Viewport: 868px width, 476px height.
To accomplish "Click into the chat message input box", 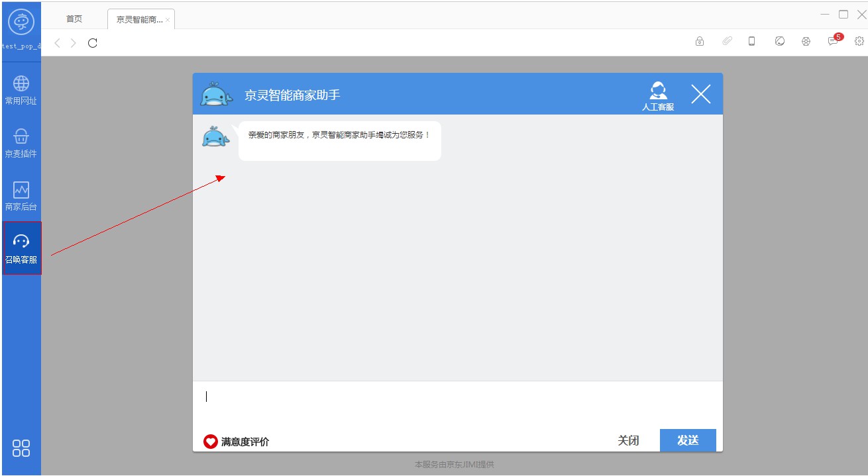I will click(458, 404).
